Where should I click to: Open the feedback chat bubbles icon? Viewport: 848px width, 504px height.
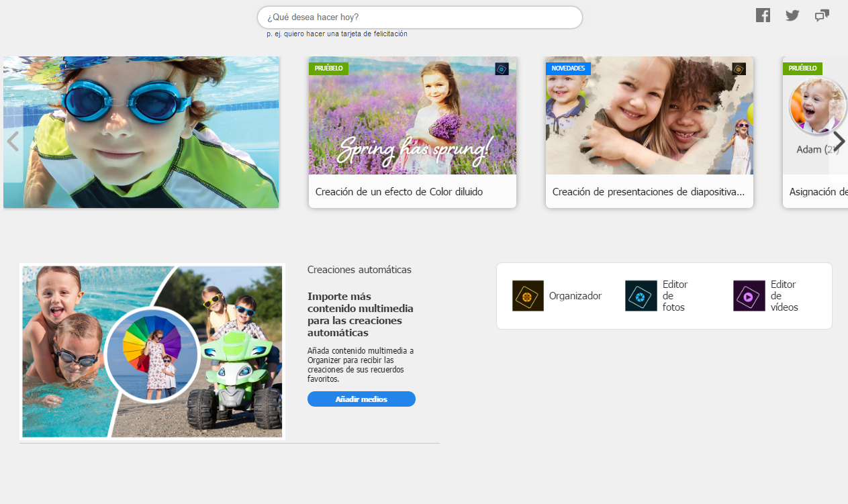[x=822, y=15]
